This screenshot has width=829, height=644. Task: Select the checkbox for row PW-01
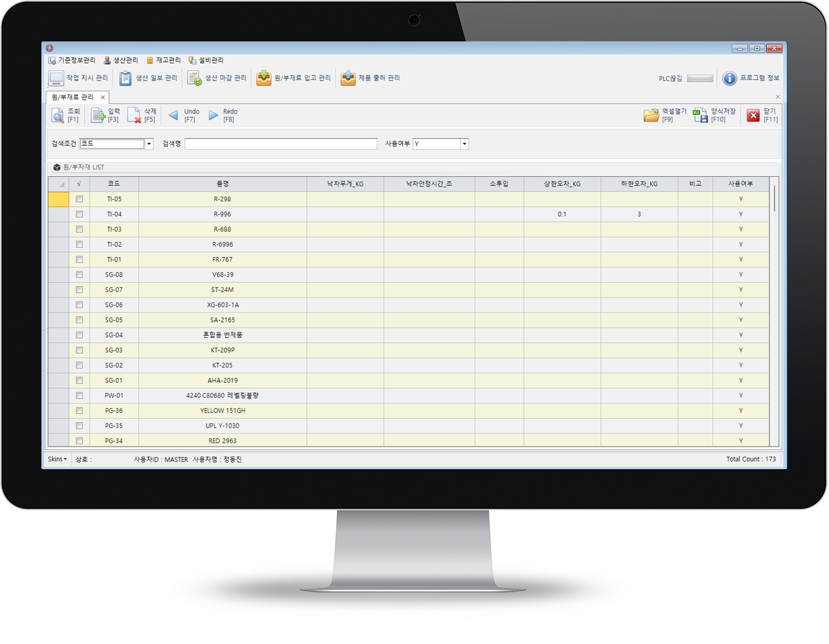click(x=79, y=396)
